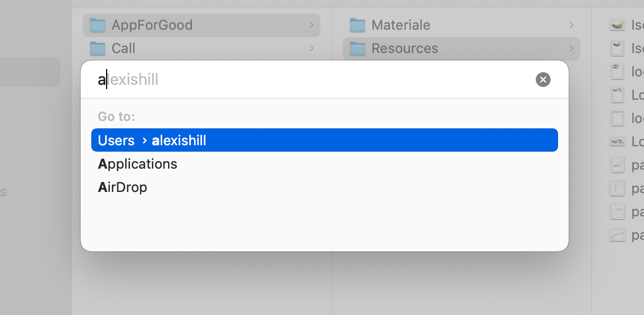Select the Materiale folder icon
Image resolution: width=644 pixels, height=315 pixels.
tap(358, 25)
